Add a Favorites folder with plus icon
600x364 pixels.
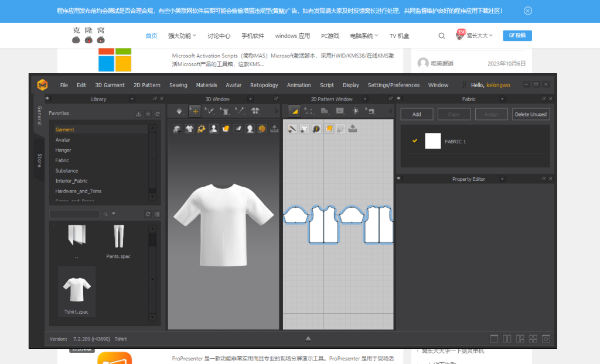(x=148, y=114)
